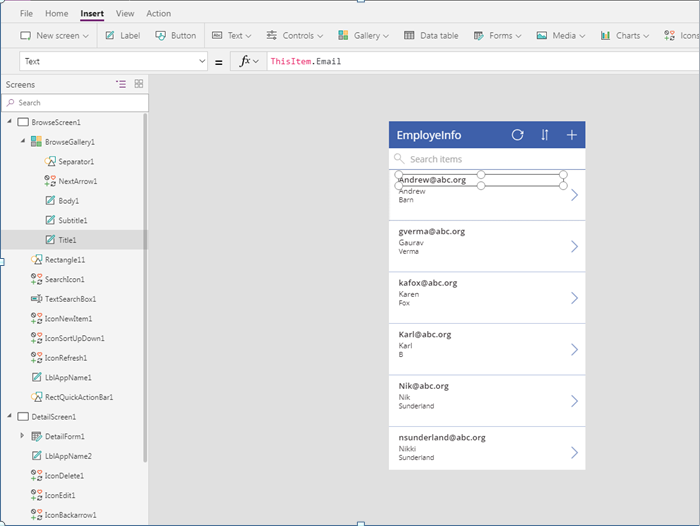The image size is (700, 526).
Task: Switch to tree list view in Screens panel
Action: (121, 84)
